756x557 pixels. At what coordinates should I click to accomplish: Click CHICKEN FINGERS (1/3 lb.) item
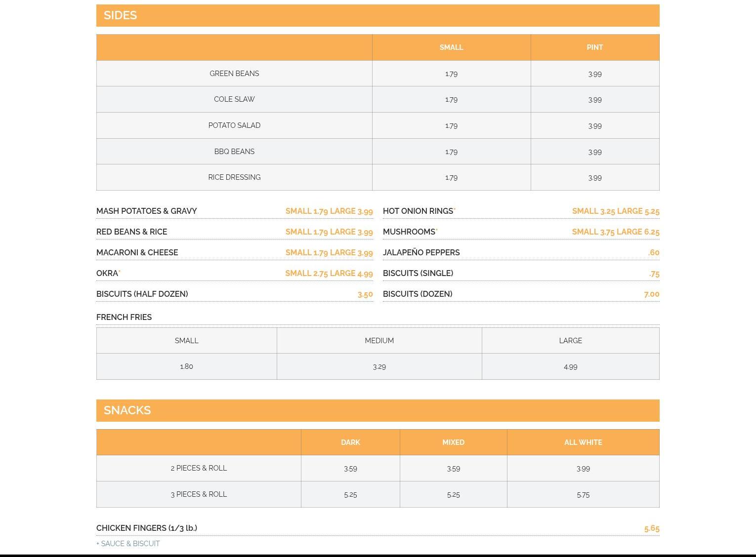point(147,528)
